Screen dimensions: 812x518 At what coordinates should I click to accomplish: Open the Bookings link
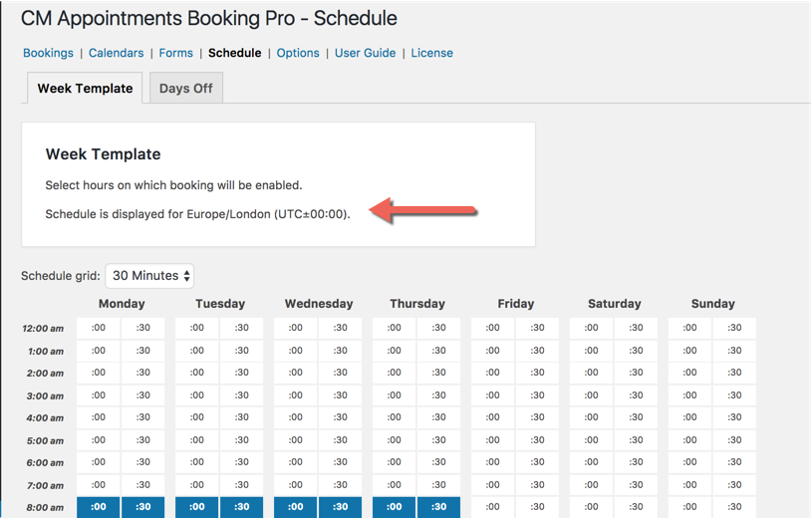coord(48,53)
